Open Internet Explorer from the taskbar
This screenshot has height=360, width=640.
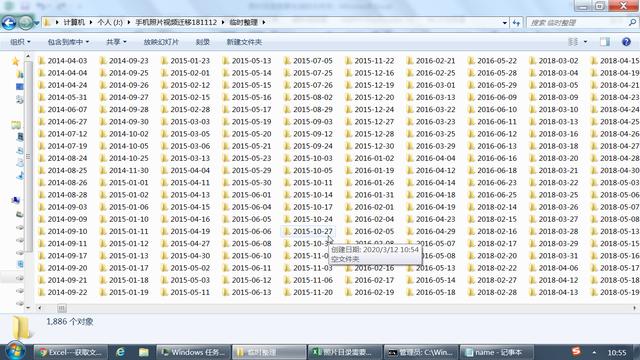(120, 352)
